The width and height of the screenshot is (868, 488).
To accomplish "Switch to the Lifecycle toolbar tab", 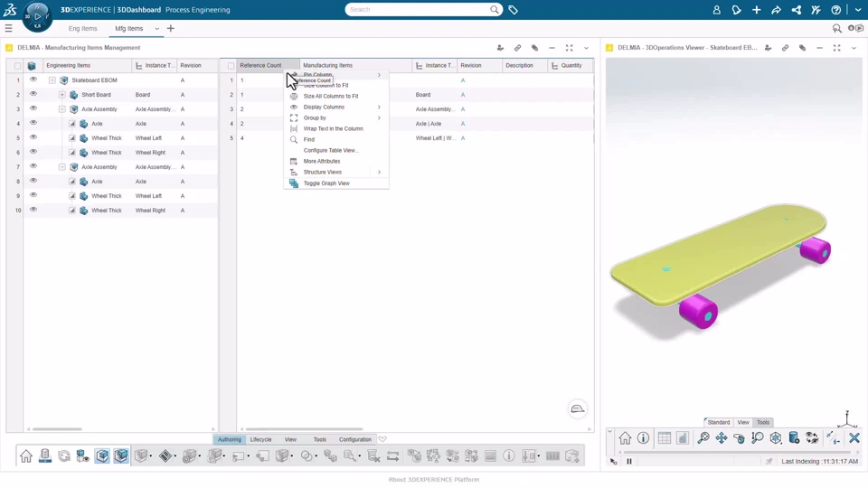I will point(260,439).
